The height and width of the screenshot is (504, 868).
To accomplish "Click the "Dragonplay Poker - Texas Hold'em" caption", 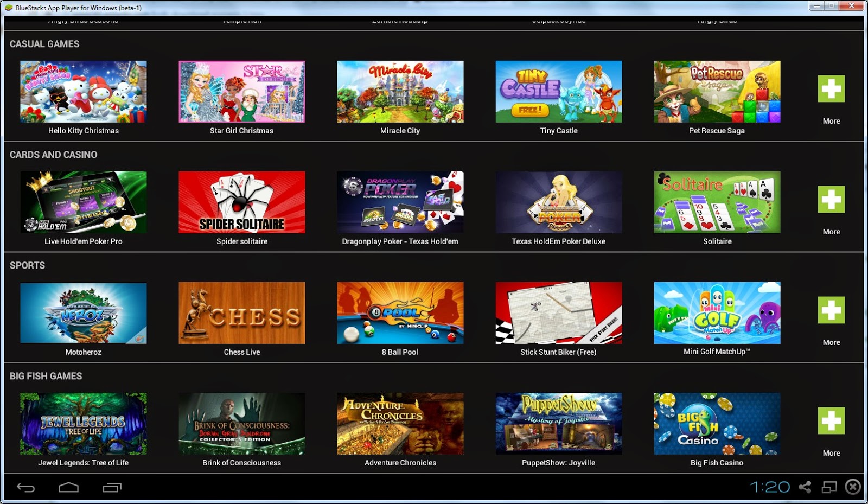I will [x=400, y=241].
